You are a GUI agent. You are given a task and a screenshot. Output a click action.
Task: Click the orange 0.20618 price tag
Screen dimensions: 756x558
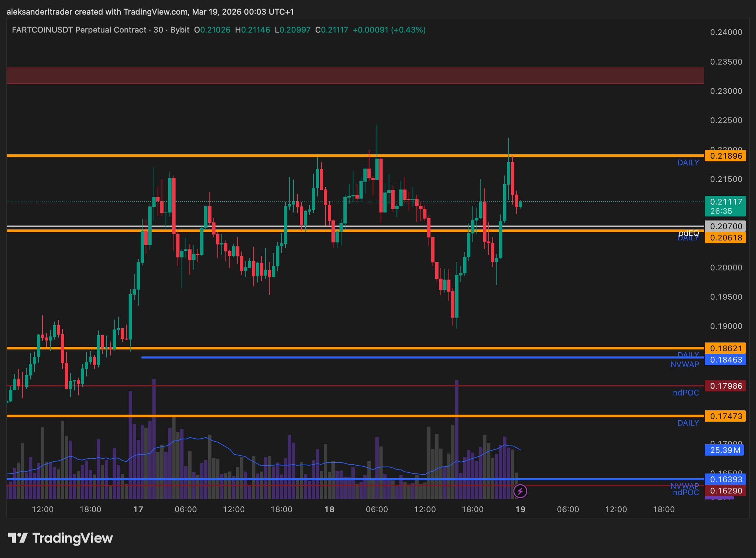click(725, 237)
